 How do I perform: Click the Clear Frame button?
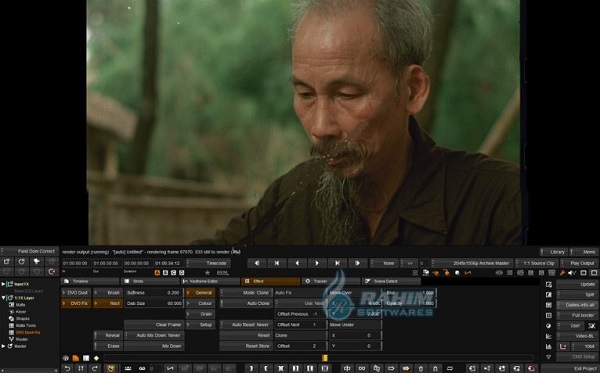pyautogui.click(x=154, y=324)
